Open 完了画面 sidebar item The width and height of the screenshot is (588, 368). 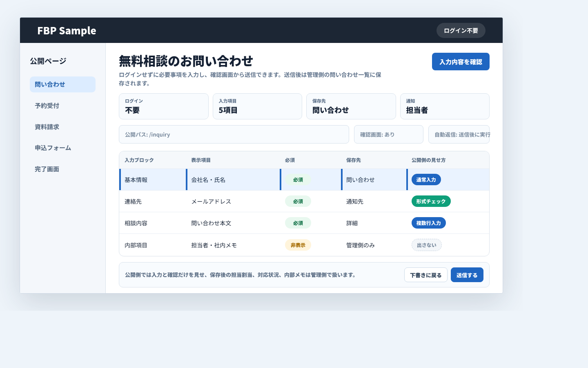(62, 169)
